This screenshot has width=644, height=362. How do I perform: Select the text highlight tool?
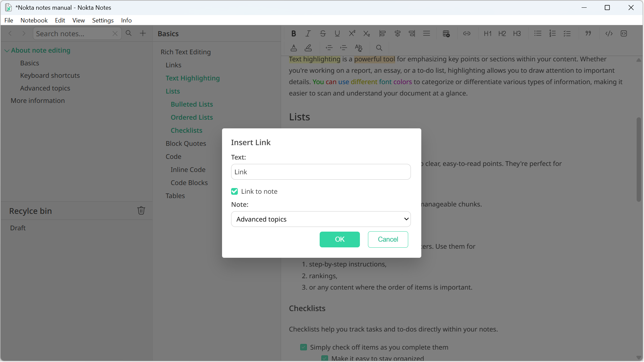pos(308,48)
